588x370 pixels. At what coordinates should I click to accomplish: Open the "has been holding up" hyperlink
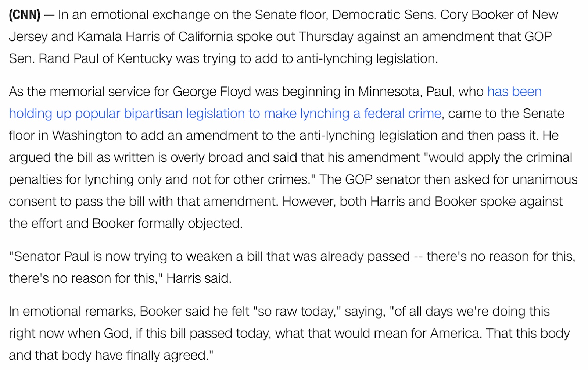(514, 92)
